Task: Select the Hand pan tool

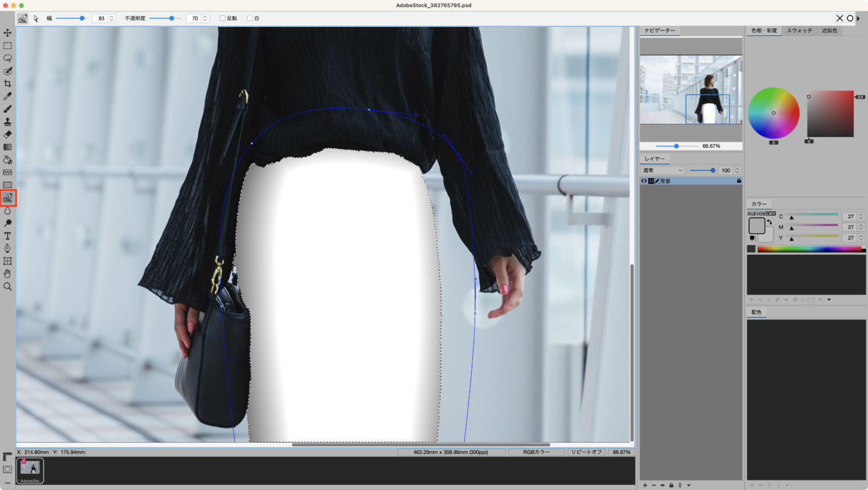Action: click(x=7, y=273)
